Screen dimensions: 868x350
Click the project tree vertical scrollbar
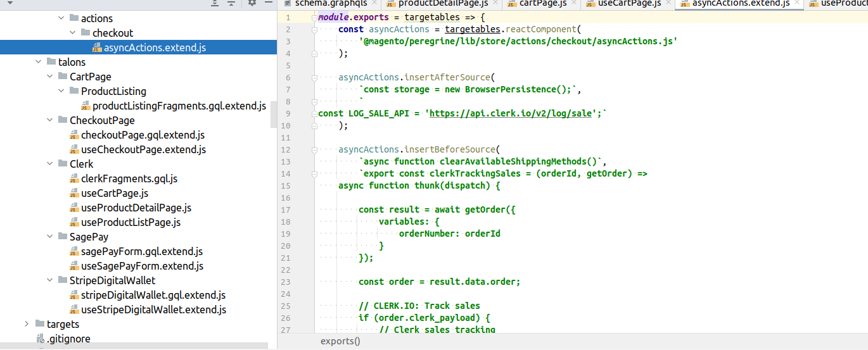(274, 114)
